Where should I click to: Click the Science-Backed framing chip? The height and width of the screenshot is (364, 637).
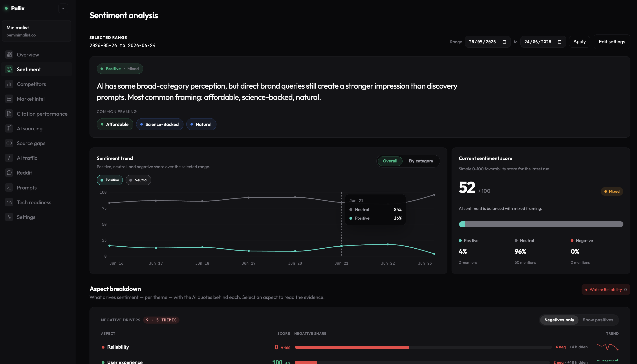tap(159, 124)
